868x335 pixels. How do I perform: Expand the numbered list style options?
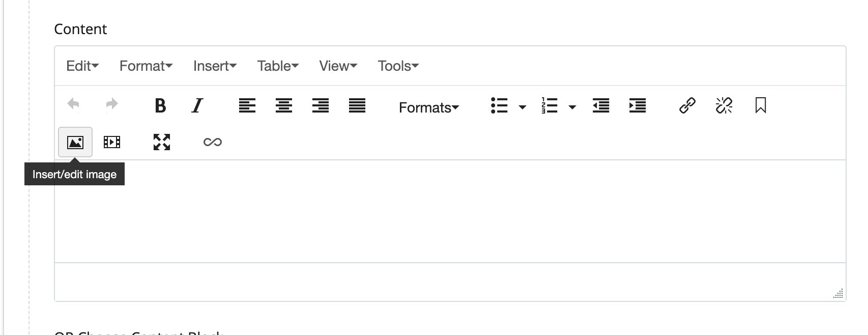point(572,107)
